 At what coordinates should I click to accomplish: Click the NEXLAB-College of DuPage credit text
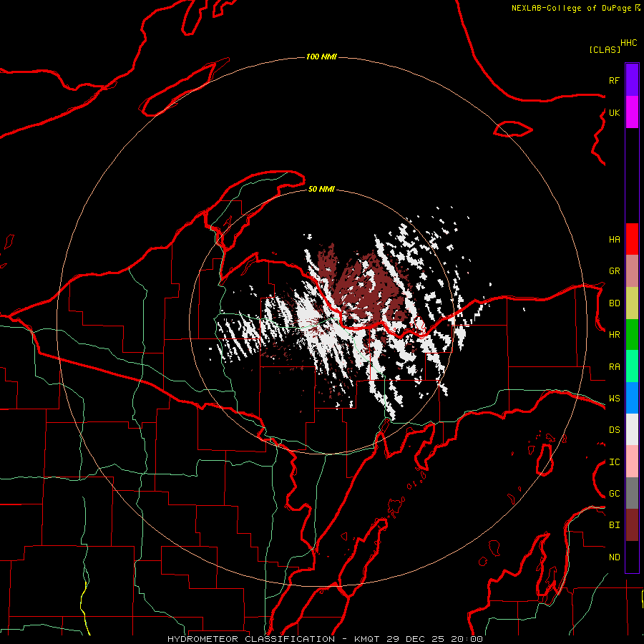click(x=571, y=8)
